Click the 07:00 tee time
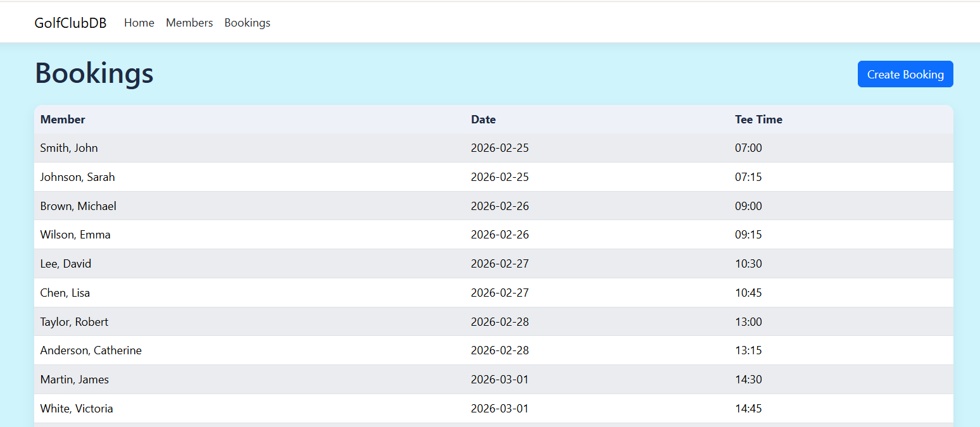This screenshot has height=427, width=980. [749, 148]
